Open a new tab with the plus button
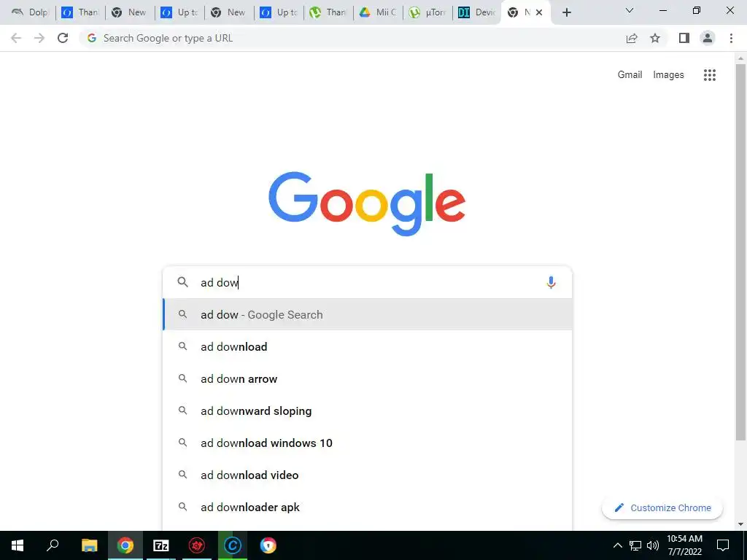 [x=566, y=12]
